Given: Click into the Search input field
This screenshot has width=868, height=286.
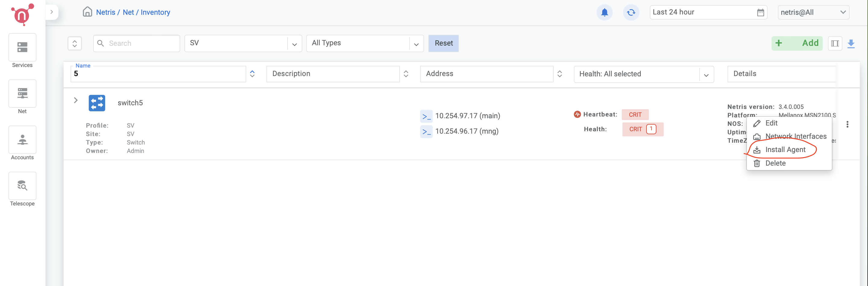Looking at the screenshot, I should (x=142, y=43).
